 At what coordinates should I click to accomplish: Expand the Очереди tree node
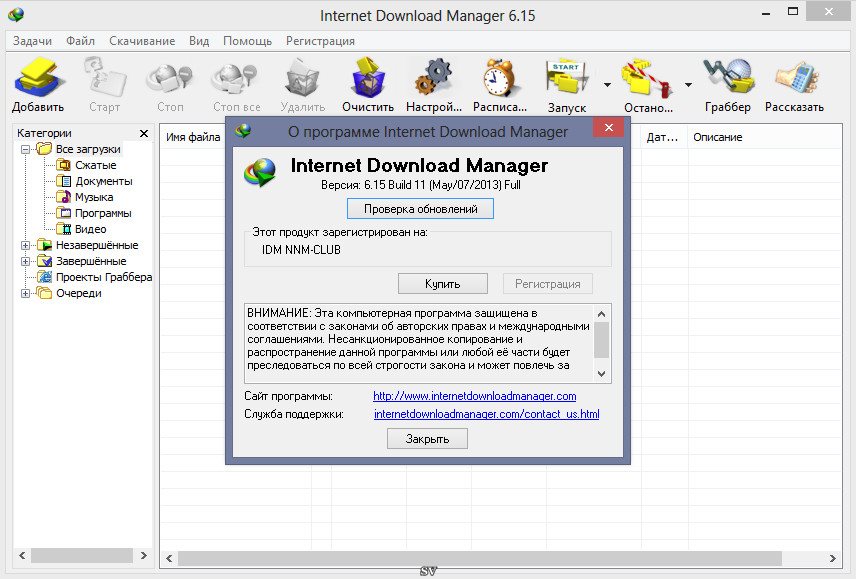point(25,294)
